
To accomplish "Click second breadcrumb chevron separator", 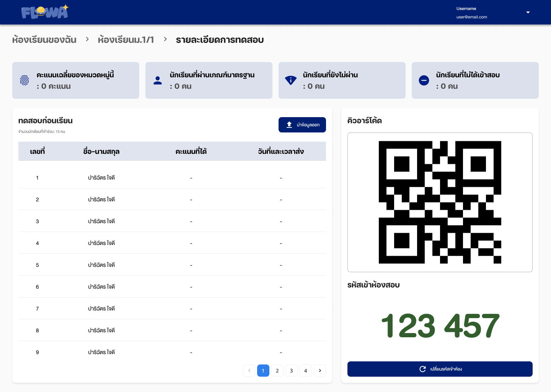I will pos(165,39).
